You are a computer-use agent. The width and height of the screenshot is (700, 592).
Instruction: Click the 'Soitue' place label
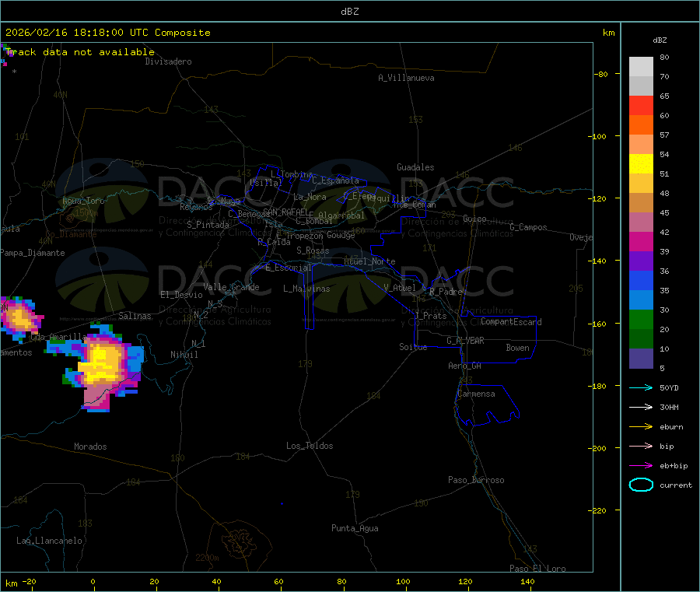click(413, 347)
